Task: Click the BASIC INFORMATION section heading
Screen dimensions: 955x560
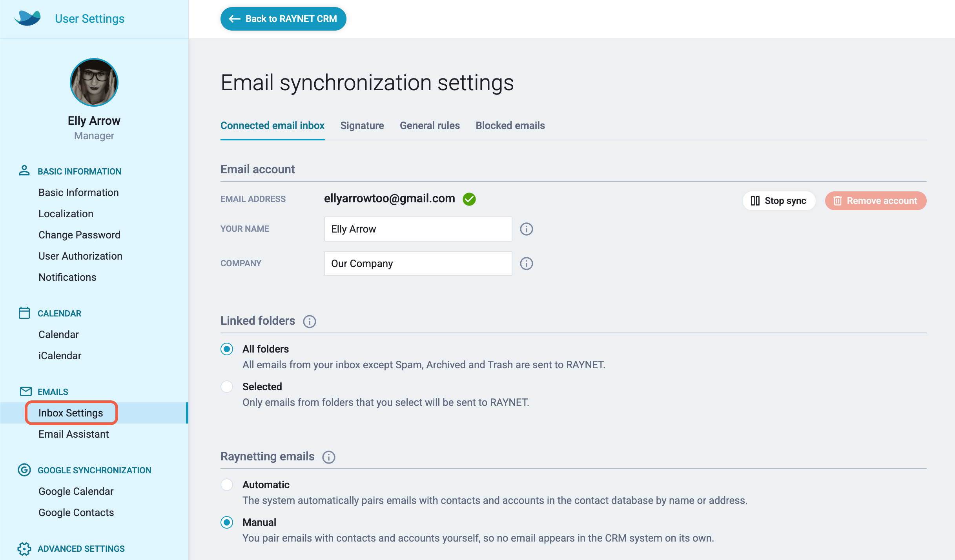Action: [79, 171]
